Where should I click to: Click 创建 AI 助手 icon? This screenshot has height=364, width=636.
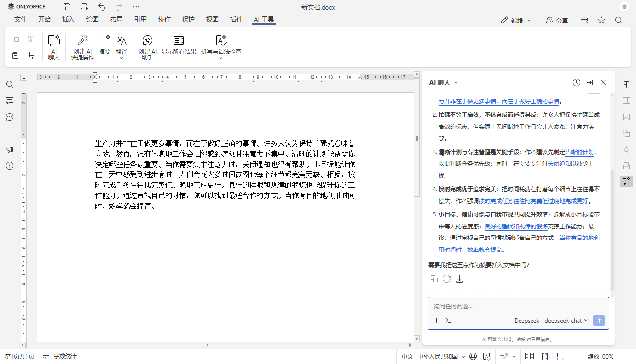click(148, 40)
